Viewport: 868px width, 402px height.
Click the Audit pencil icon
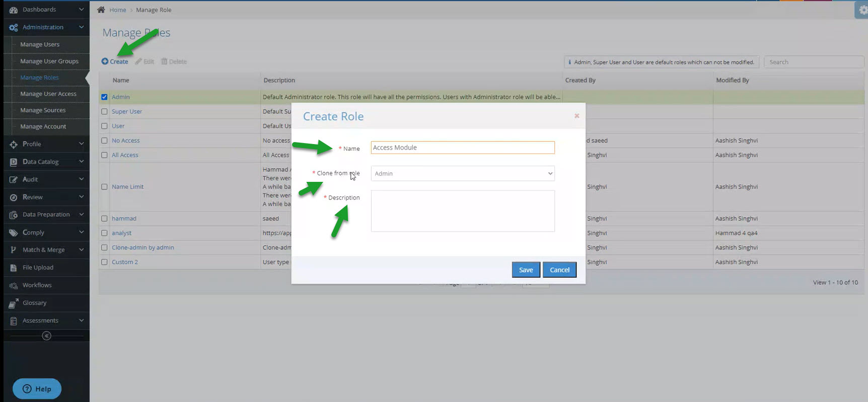[13, 179]
